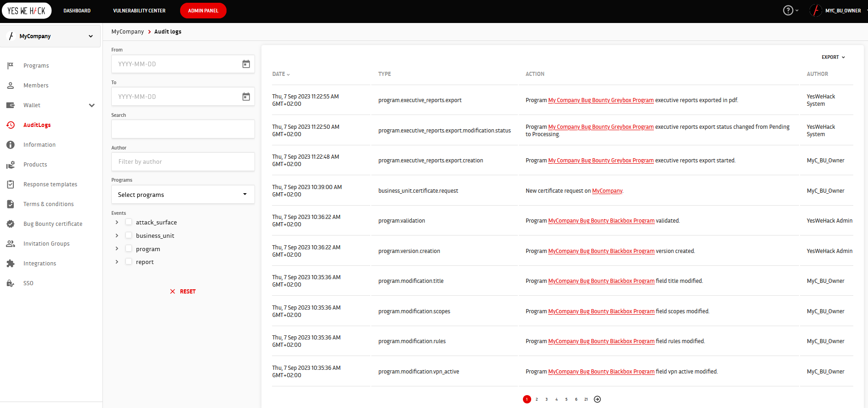Expand the attack_surface event tree
This screenshot has height=408, width=868.
click(117, 222)
